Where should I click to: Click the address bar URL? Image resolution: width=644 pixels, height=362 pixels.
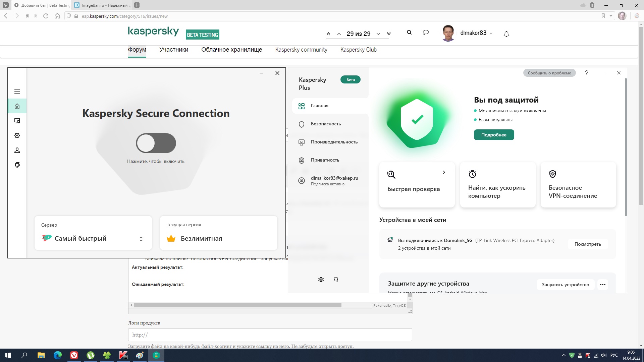point(124,16)
